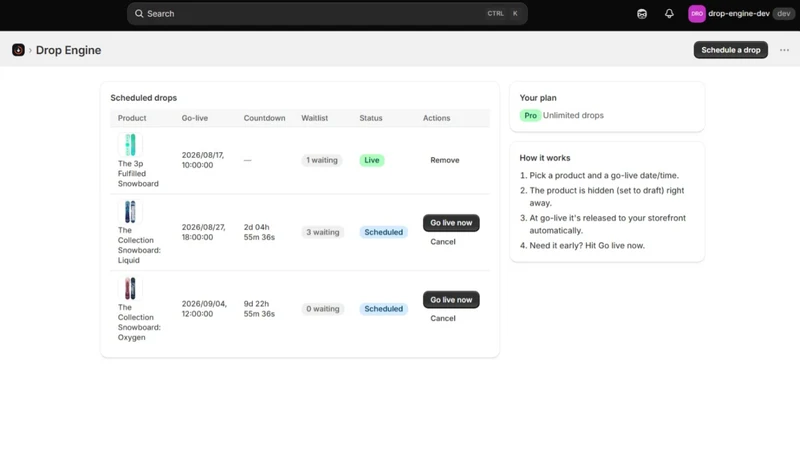Click the 'Your plan' heading
The height and width of the screenshot is (450, 800).
click(538, 98)
